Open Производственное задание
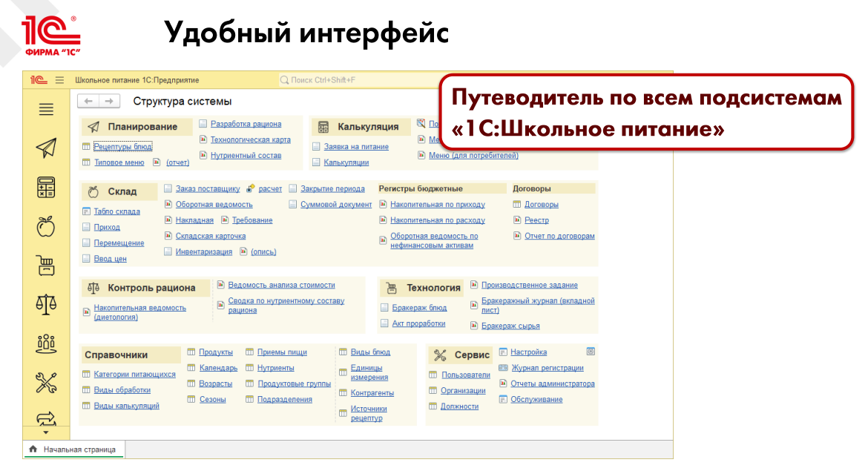 point(530,285)
